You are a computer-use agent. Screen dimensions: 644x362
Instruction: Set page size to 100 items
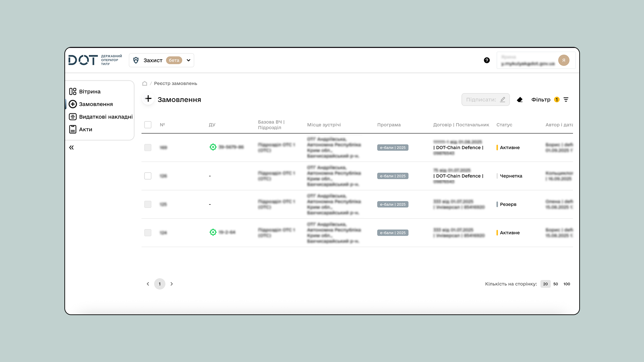coord(567,284)
